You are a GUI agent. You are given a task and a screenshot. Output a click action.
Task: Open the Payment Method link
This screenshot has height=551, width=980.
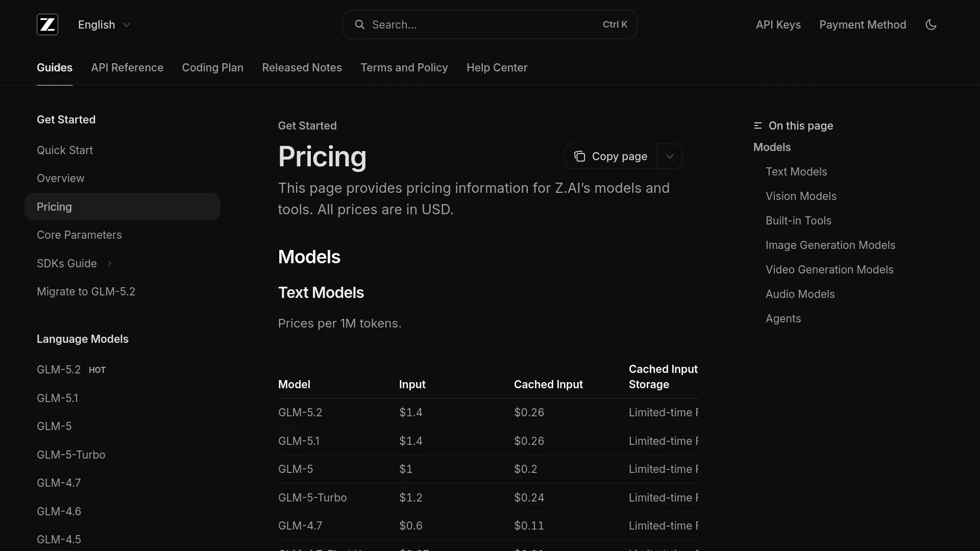tap(863, 24)
